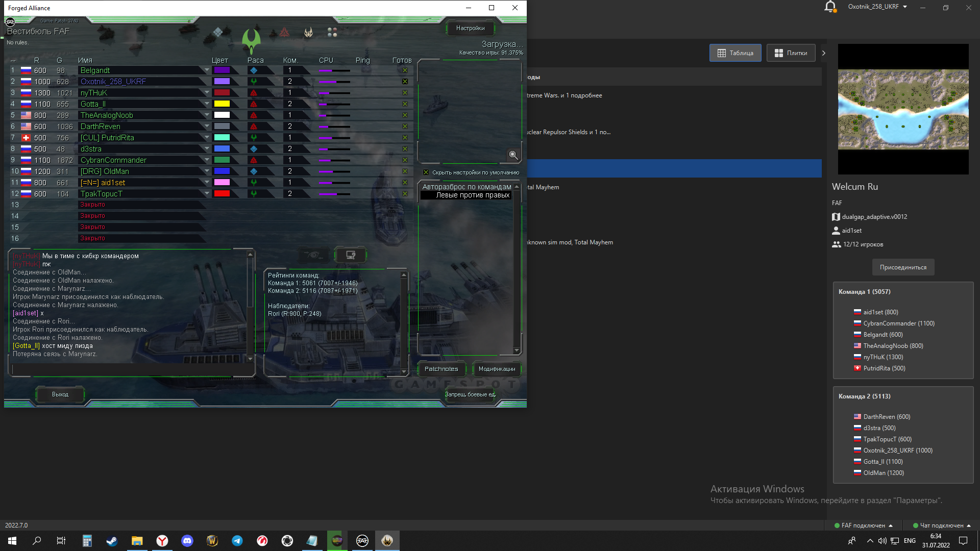980x551 pixels.
Task: Select the Seraphim faction icon above the list
Action: click(x=308, y=32)
